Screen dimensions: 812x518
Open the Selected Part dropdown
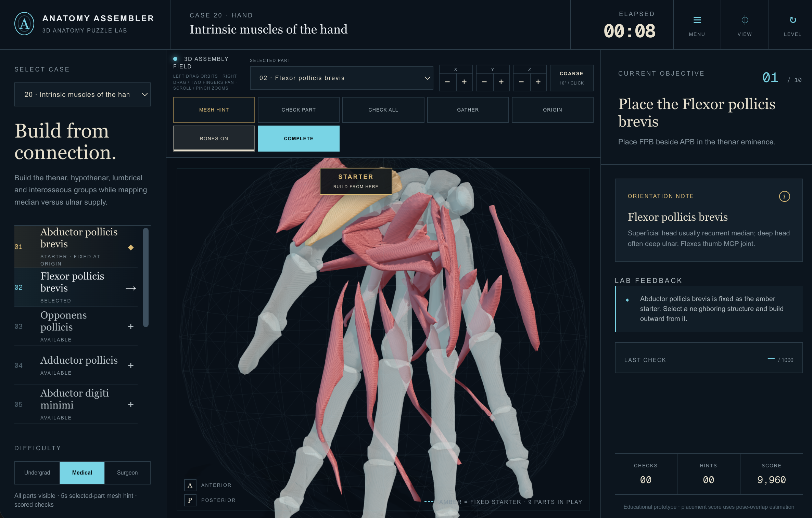pyautogui.click(x=341, y=78)
